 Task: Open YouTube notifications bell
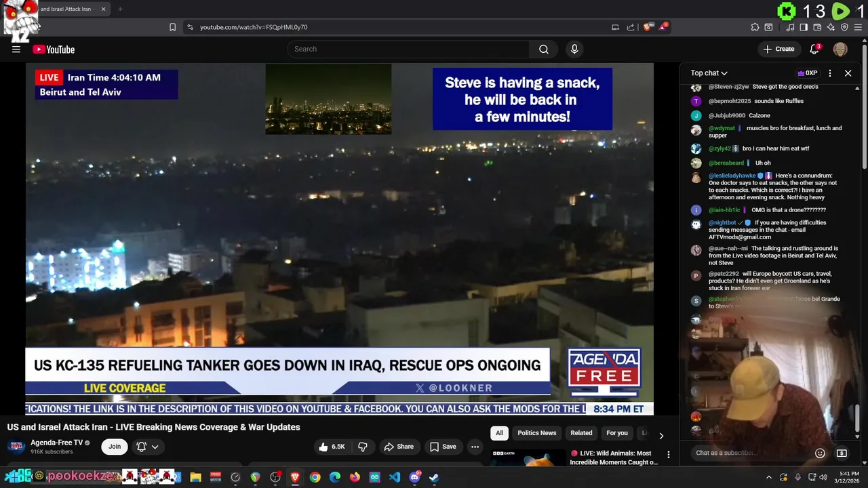pyautogui.click(x=815, y=49)
